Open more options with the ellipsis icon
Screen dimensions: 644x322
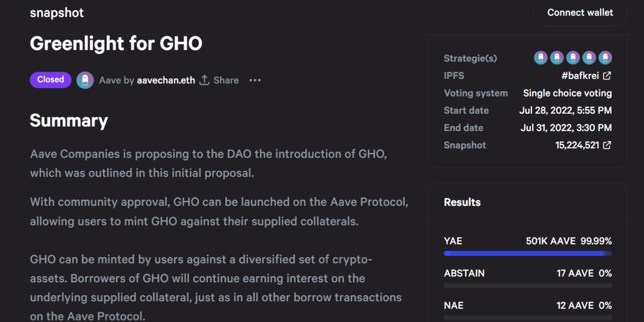[255, 80]
